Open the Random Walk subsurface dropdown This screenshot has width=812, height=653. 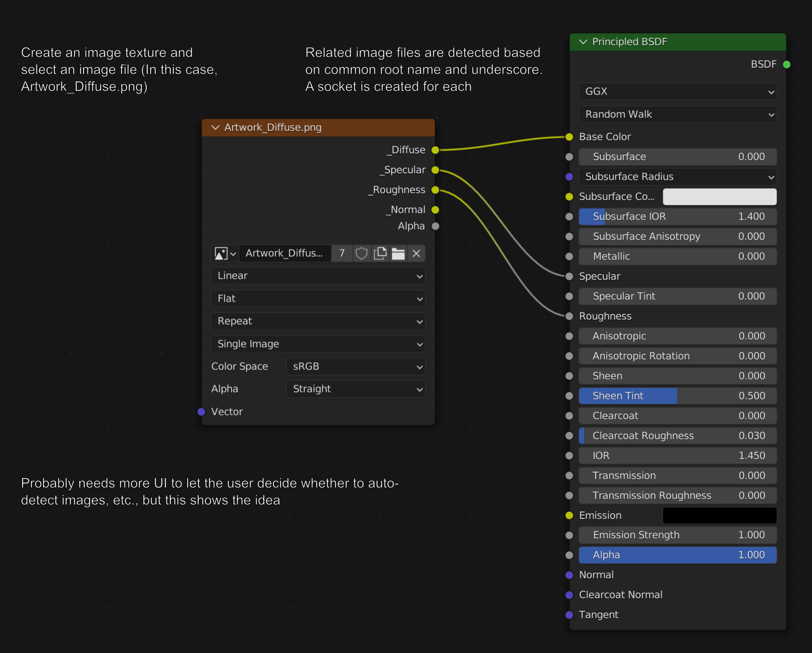(678, 114)
